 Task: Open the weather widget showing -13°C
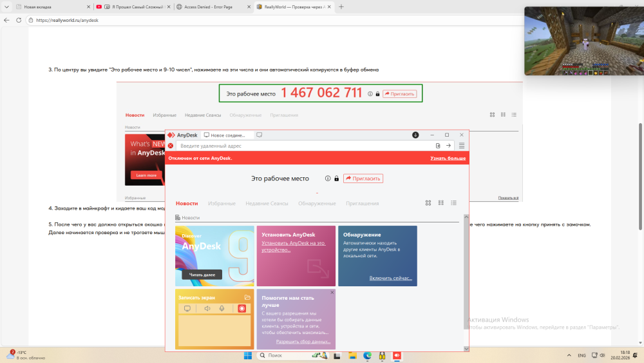point(26,355)
